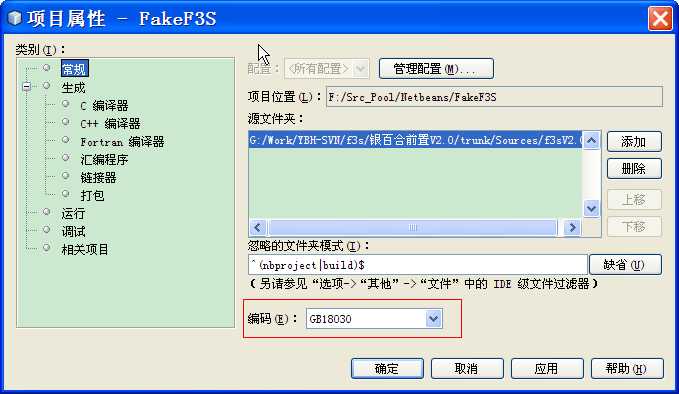The image size is (679, 394).
Task: Open the C 编译器 settings
Action: pyautogui.click(x=104, y=106)
